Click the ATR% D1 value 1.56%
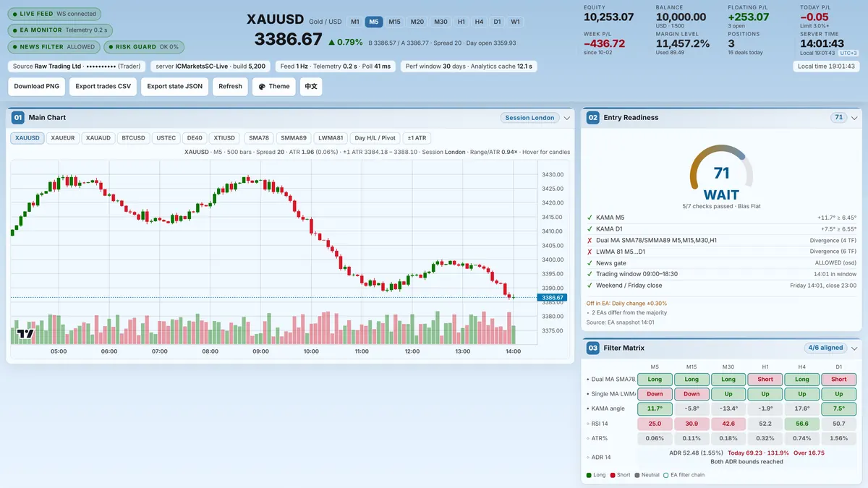Screen dimensions: 868x488 point(839,438)
